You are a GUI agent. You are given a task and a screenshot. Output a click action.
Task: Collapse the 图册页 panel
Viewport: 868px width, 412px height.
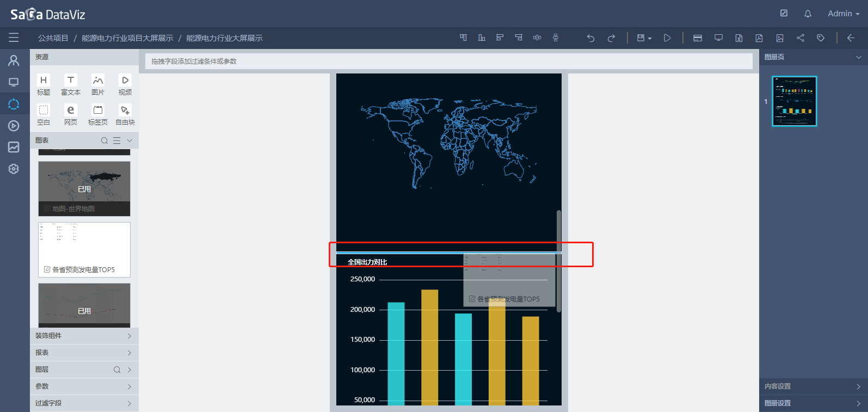pyautogui.click(x=859, y=57)
